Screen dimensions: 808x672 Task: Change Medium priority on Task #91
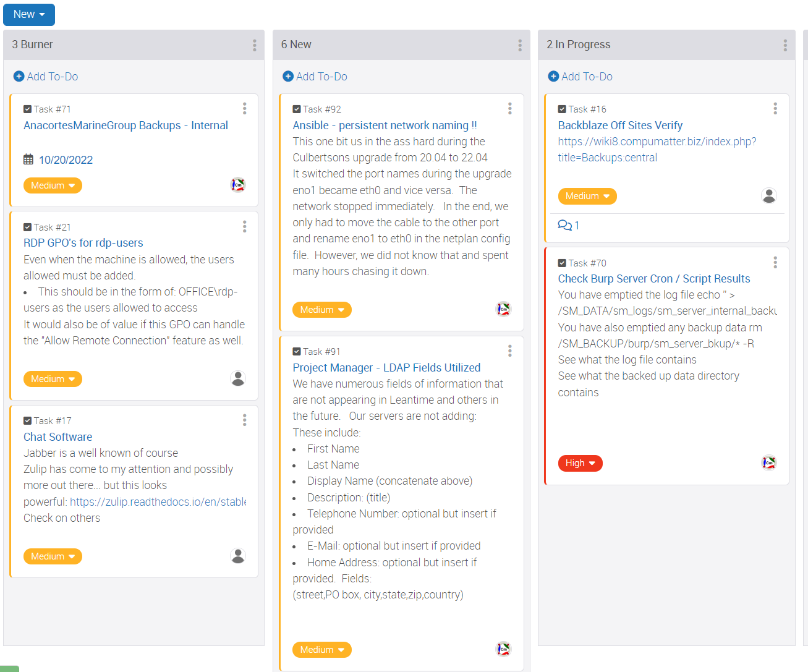point(322,650)
